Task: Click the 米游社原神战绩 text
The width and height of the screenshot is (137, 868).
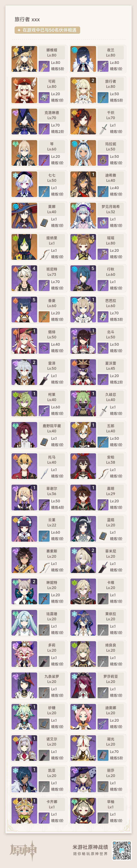Action: [x=90, y=846]
